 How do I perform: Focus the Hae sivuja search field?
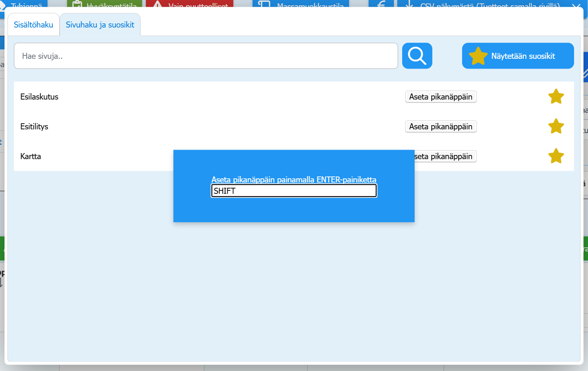206,56
